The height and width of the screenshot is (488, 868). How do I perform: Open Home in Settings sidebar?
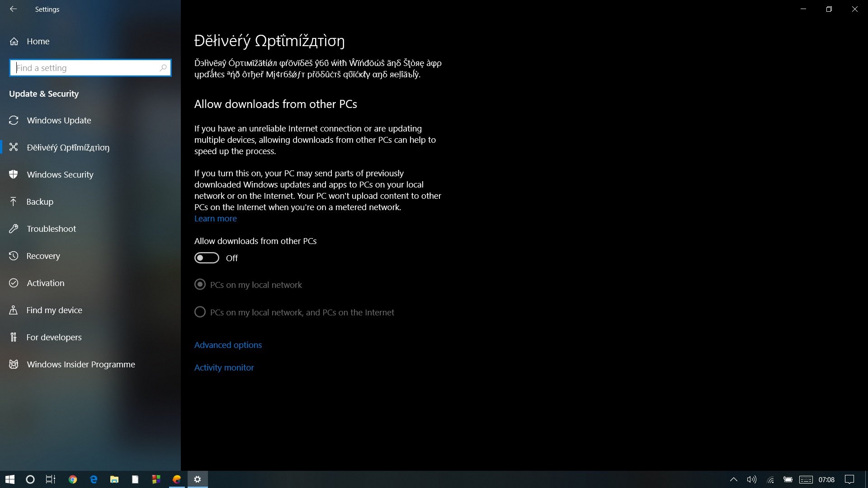[38, 41]
